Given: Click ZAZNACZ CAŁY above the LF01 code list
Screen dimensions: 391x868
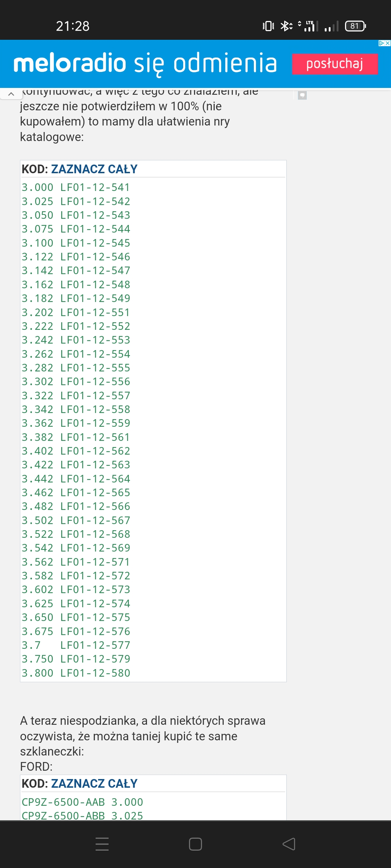Looking at the screenshot, I should point(94,169).
